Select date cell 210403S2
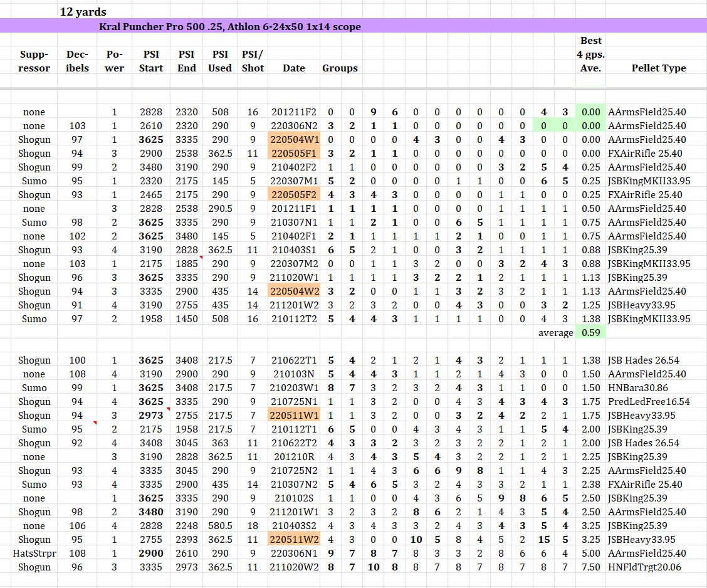This screenshot has height=588, width=707. pyautogui.click(x=294, y=526)
